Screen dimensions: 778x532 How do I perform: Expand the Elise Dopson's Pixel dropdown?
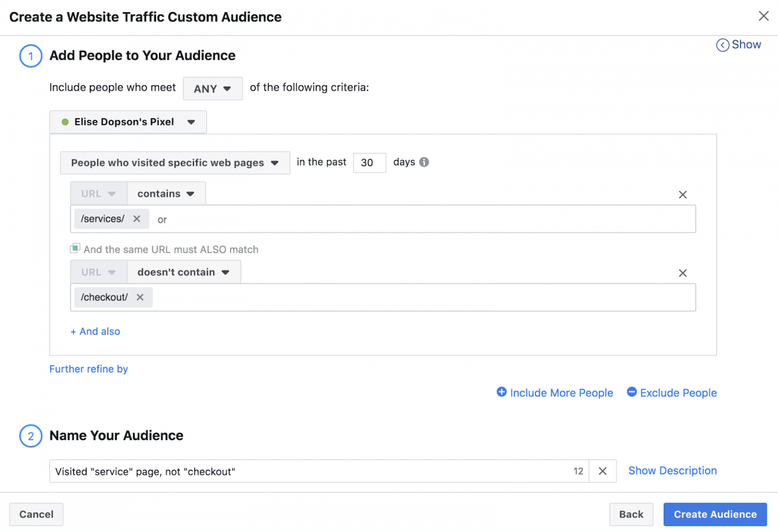pos(128,122)
